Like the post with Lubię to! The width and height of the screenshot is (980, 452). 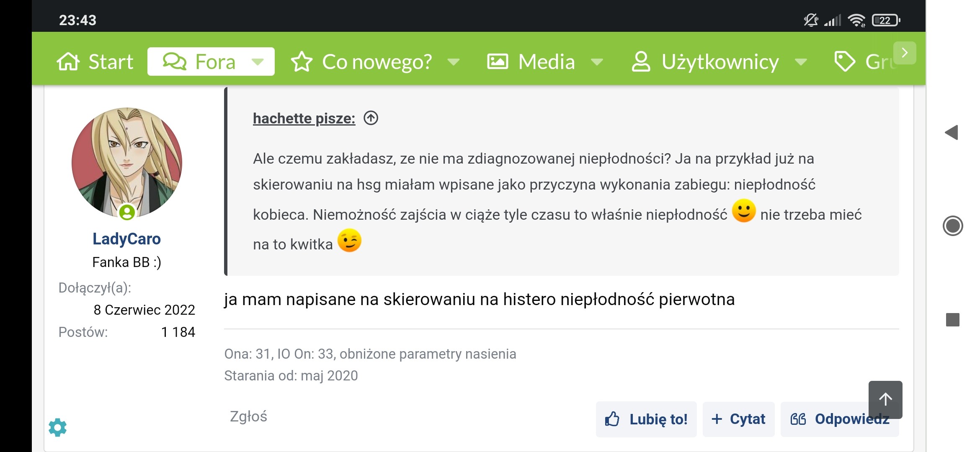point(646,419)
